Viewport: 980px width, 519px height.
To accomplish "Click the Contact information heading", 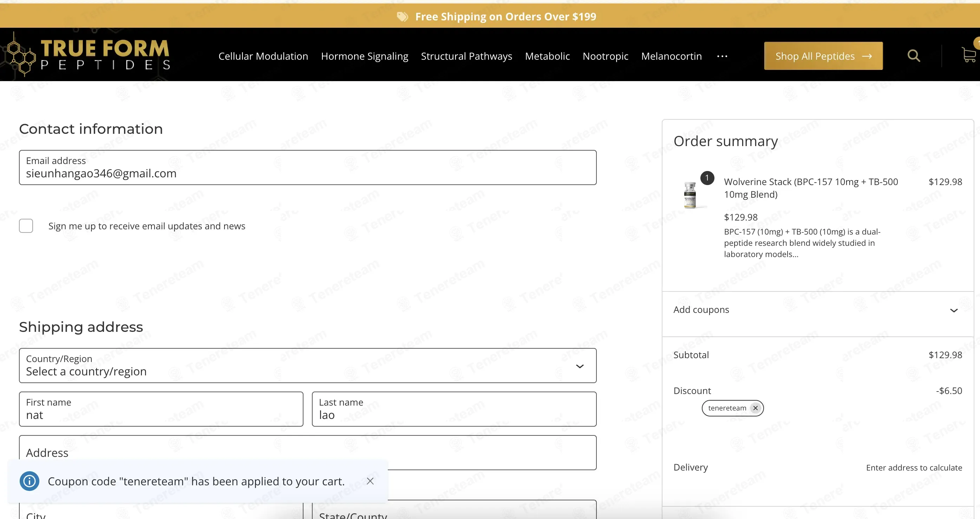I will coord(91,129).
